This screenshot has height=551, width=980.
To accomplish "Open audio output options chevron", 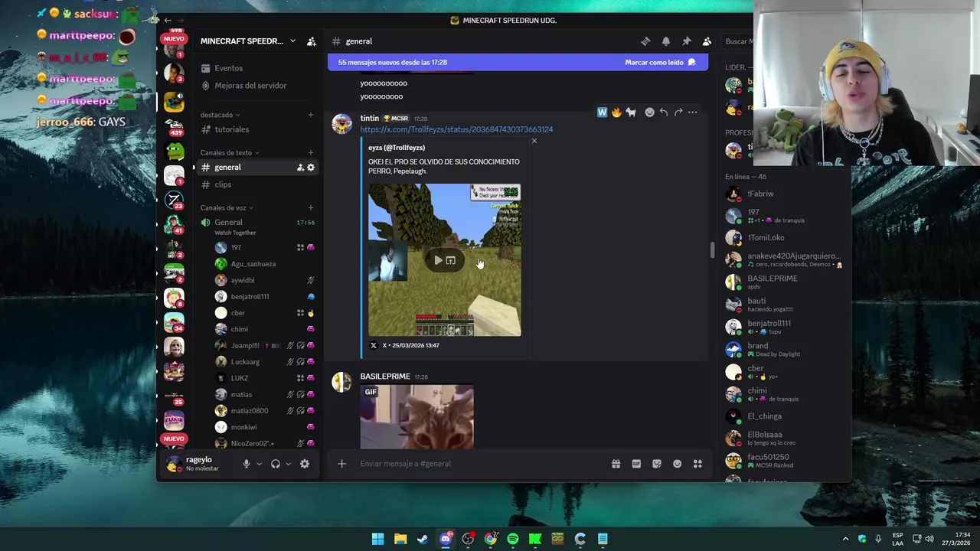I will point(288,464).
